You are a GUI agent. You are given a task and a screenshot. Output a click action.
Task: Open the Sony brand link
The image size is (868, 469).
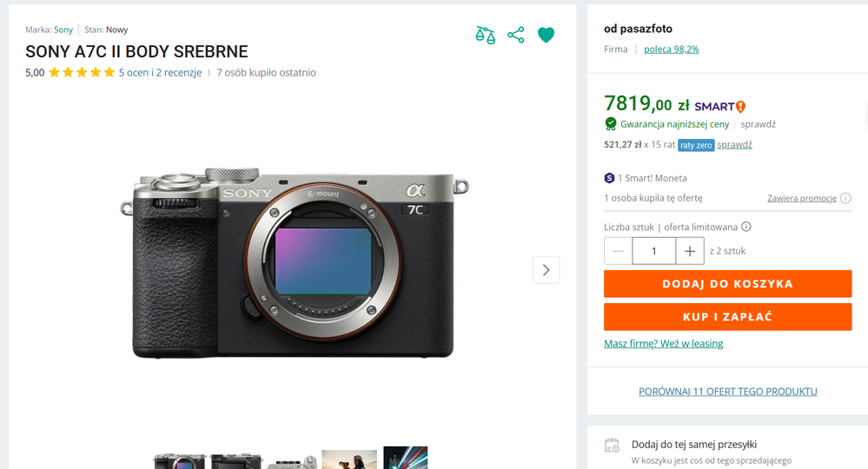(63, 30)
